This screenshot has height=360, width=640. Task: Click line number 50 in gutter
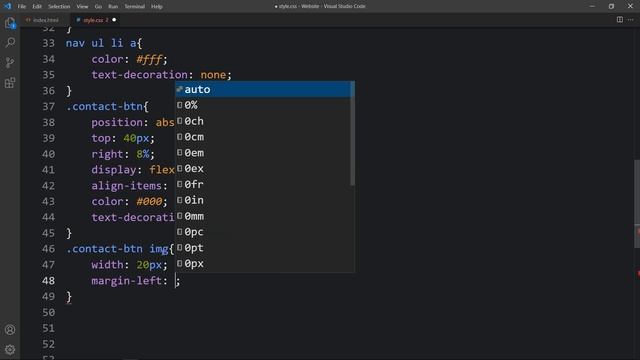pos(48,312)
